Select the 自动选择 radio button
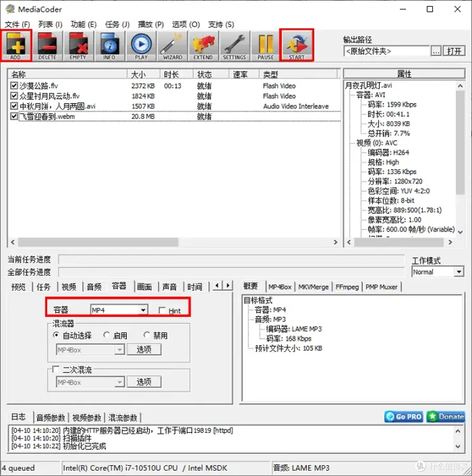The image size is (472, 476). pos(56,335)
